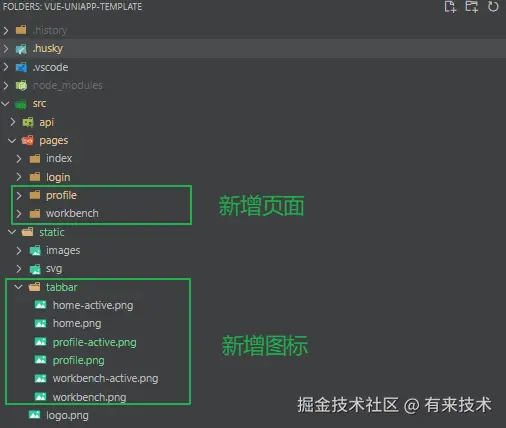This screenshot has height=428, width=506.
Task: Click the static folder icon
Action: tap(27, 232)
